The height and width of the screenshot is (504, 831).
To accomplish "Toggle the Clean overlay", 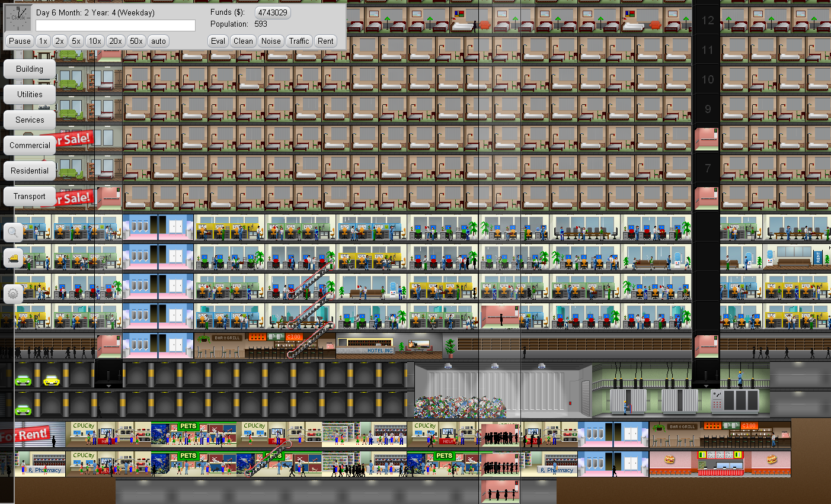I will coord(243,41).
